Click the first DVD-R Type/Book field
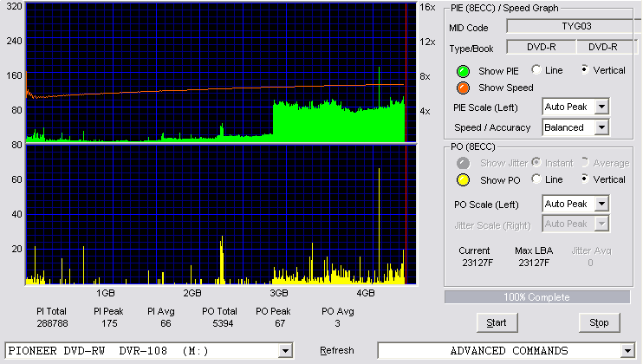643x364 pixels. [542, 47]
